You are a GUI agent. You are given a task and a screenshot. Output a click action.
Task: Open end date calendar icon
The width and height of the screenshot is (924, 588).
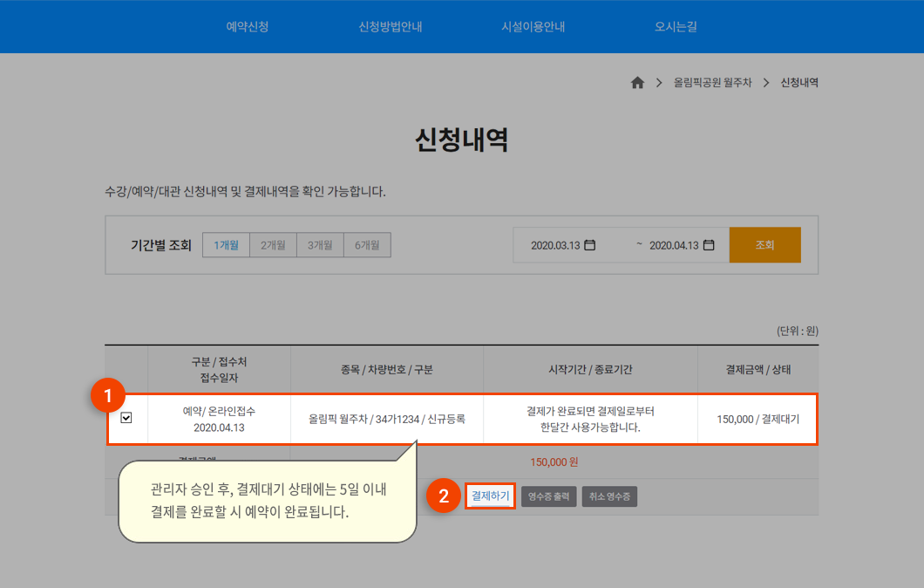point(709,245)
